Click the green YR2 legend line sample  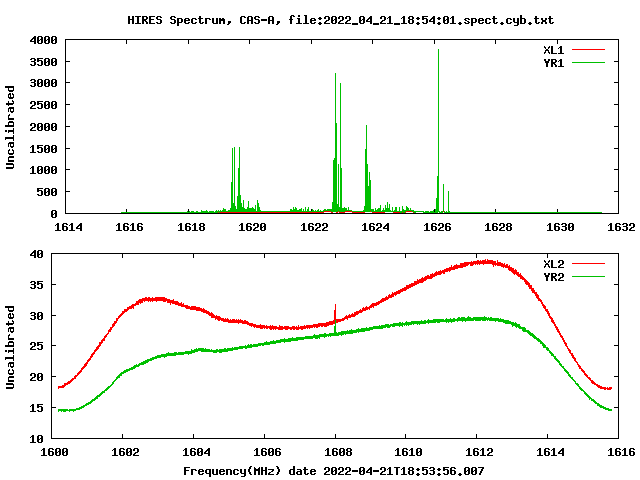pyautogui.click(x=588, y=277)
